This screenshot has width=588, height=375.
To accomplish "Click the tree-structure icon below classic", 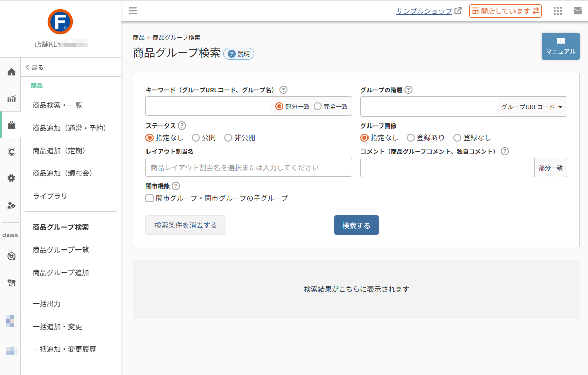I will click(11, 283).
